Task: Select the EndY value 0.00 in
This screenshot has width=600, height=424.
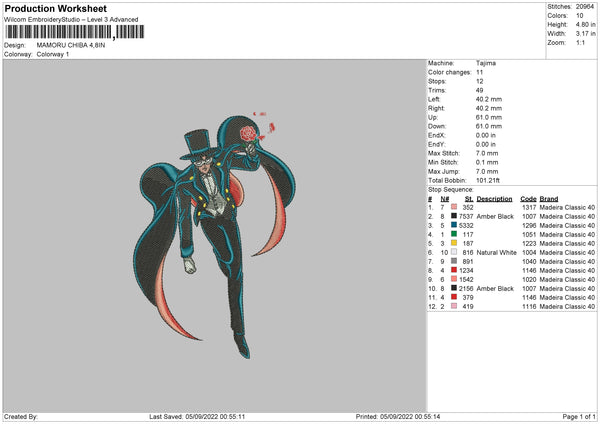Action: point(486,144)
